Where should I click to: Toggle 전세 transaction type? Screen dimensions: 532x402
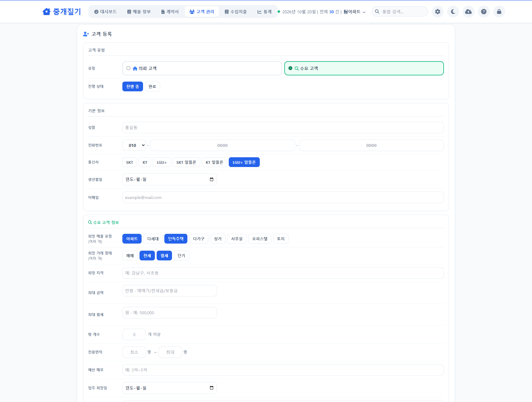(x=147, y=255)
